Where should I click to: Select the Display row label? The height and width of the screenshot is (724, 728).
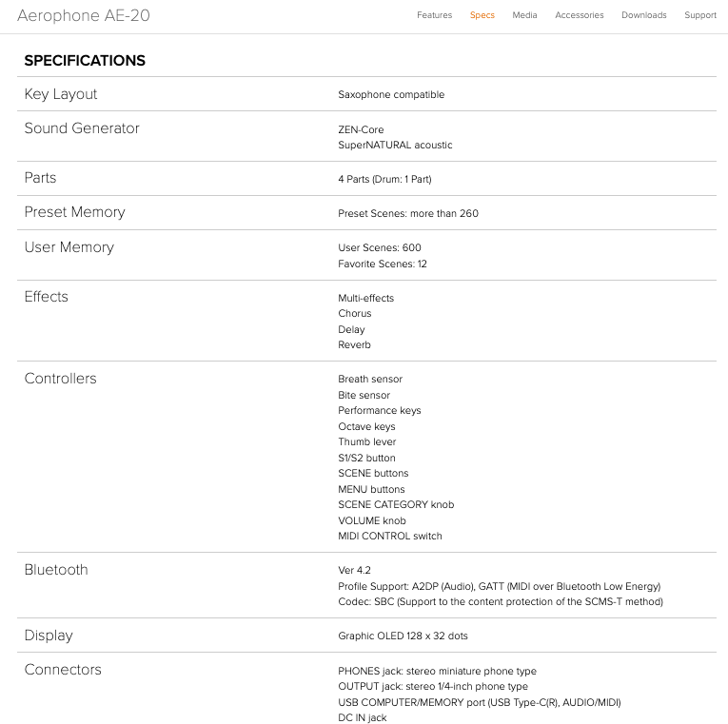click(x=49, y=636)
